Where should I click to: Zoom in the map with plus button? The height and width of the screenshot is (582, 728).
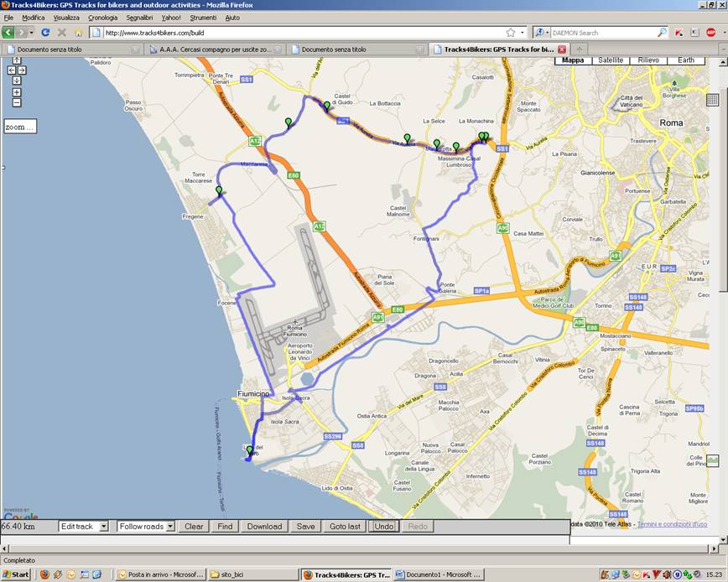[17, 92]
